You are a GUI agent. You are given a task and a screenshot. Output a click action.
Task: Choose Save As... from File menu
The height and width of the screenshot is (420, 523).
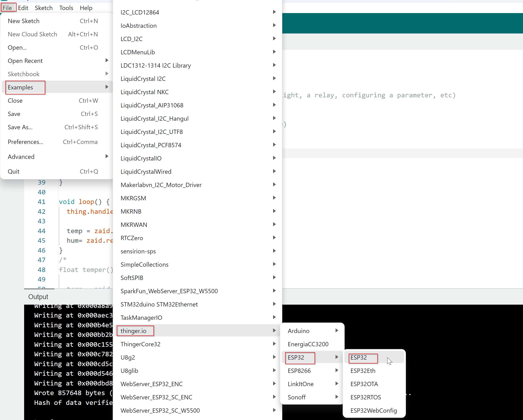(x=57, y=127)
